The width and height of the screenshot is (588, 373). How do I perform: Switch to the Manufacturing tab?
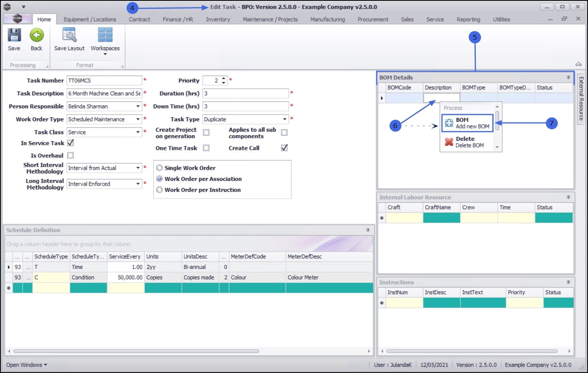[328, 19]
